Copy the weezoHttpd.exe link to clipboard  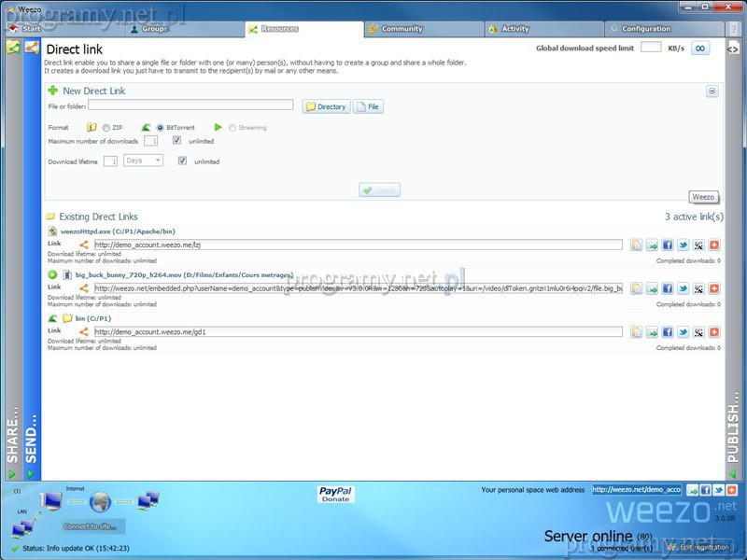[636, 245]
